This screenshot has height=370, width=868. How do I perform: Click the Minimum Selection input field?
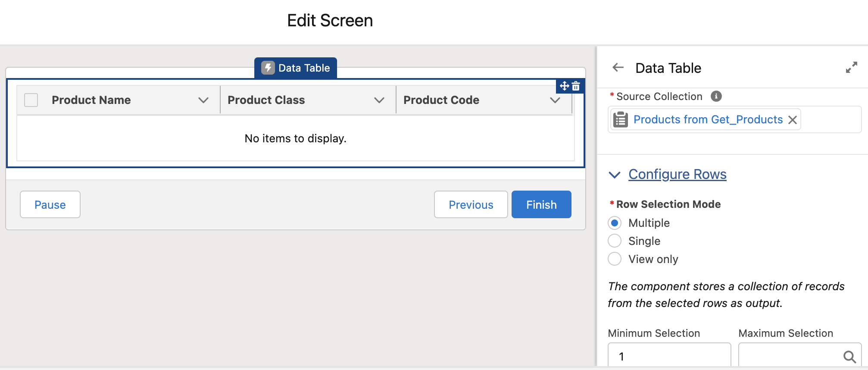point(669,356)
